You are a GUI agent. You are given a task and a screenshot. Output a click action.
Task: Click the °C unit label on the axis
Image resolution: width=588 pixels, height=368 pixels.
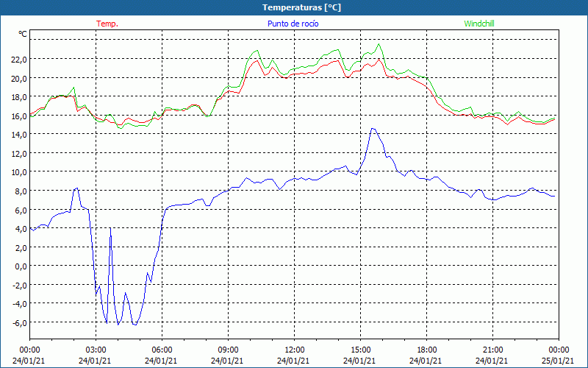[x=23, y=34]
